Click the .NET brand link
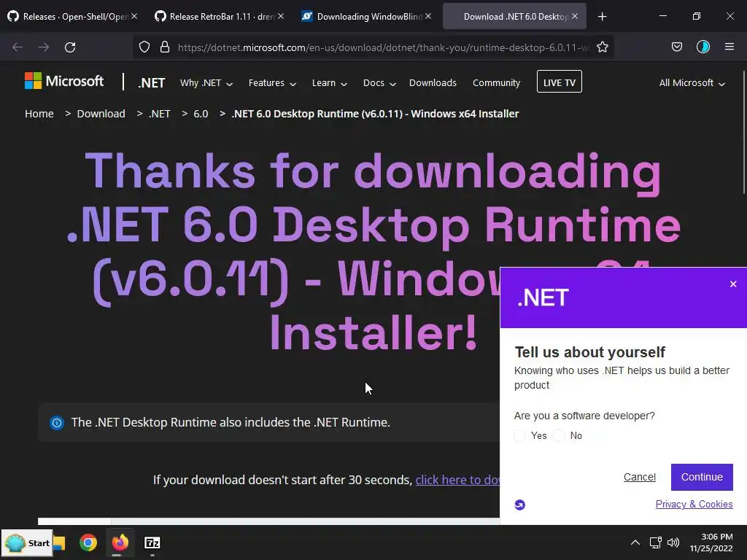The height and width of the screenshot is (560, 747). 152,83
